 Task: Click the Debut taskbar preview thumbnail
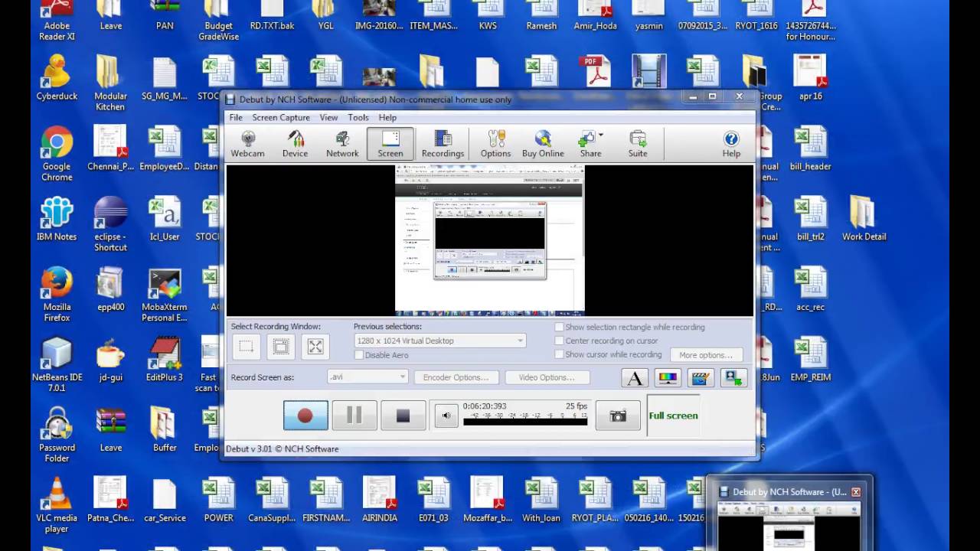pyautogui.click(x=789, y=527)
